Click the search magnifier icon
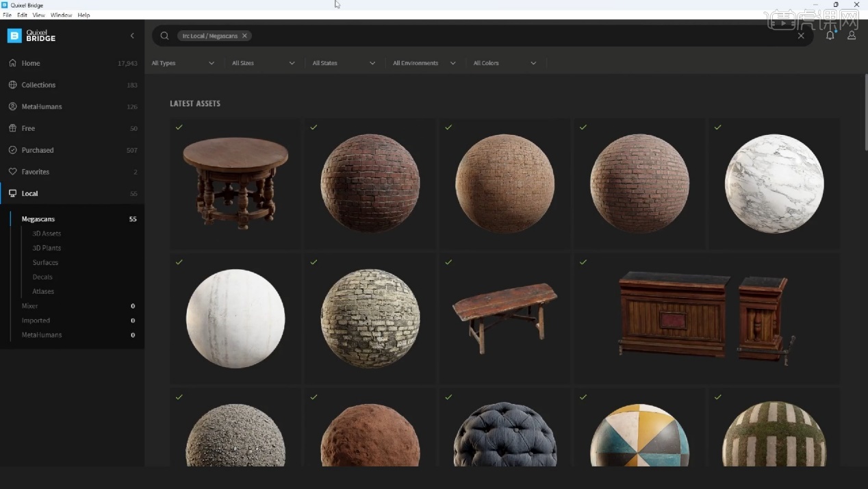 [x=164, y=36]
